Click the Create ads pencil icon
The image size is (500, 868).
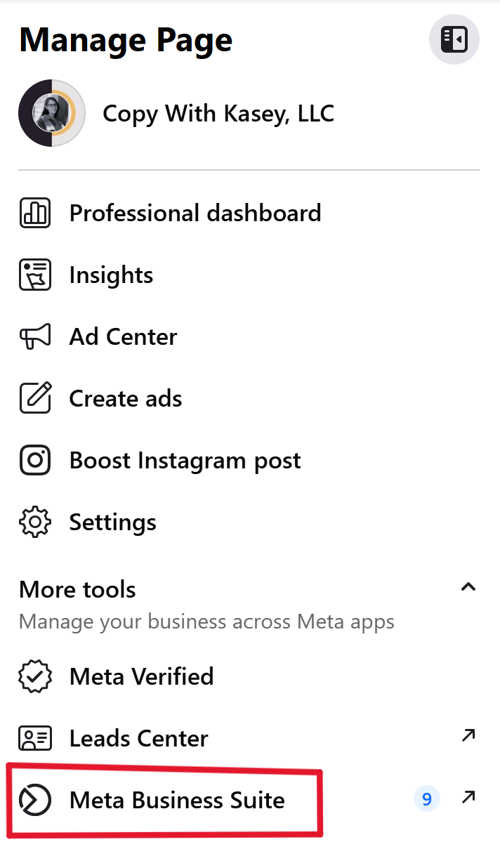click(x=35, y=399)
